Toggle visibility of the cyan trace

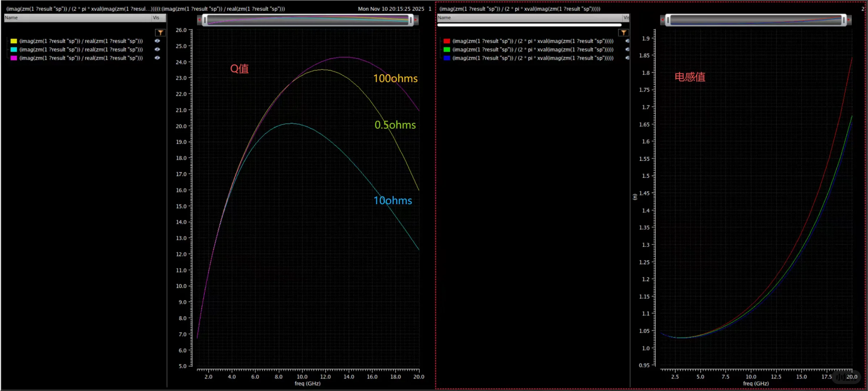[157, 49]
